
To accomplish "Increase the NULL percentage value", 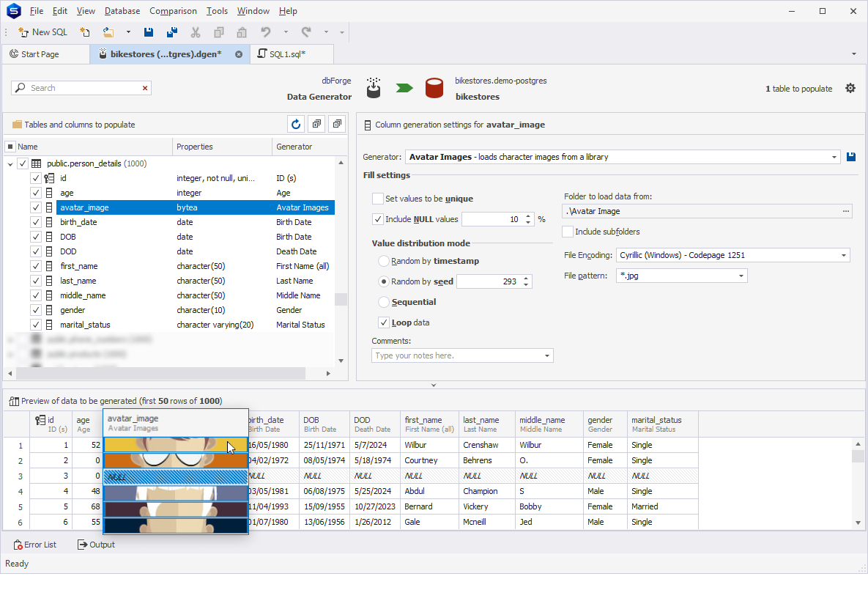I will click(x=528, y=217).
